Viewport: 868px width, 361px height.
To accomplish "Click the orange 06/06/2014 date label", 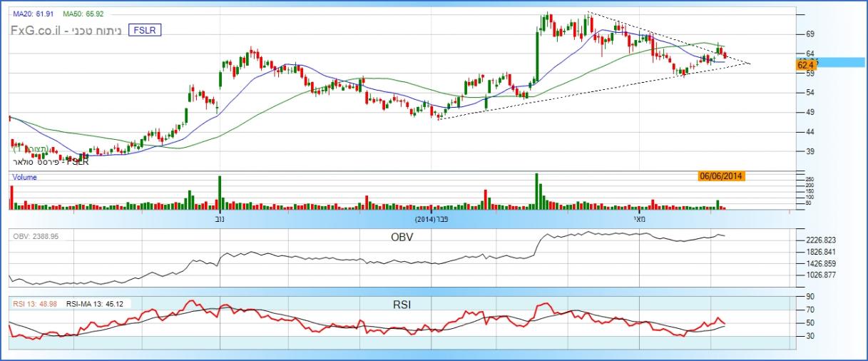I will click(x=722, y=176).
